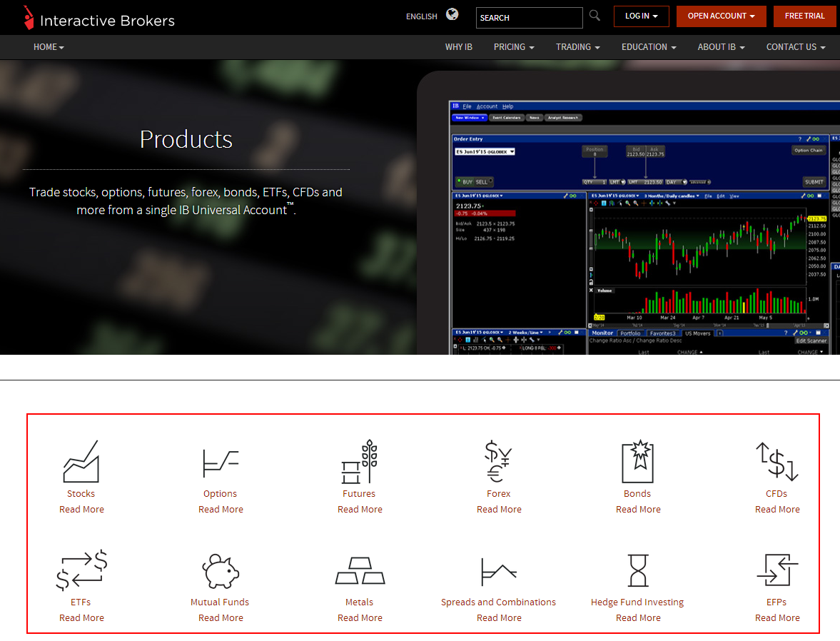Open the WHY IB page

click(459, 47)
